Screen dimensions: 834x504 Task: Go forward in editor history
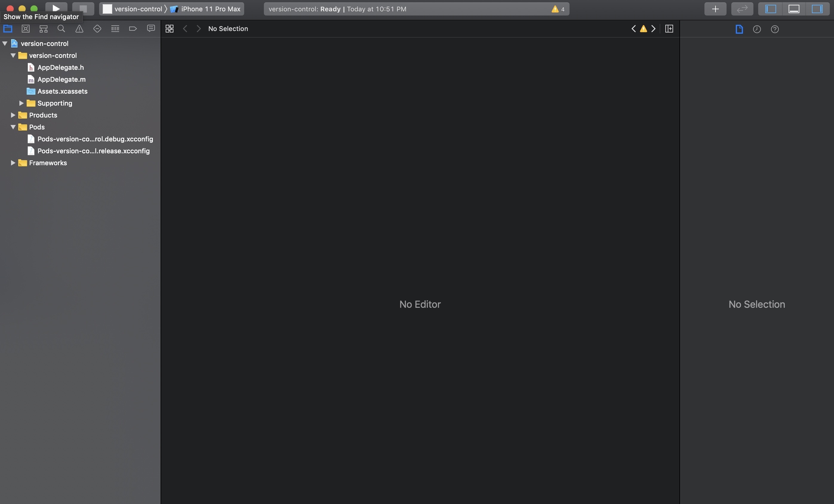point(199,29)
